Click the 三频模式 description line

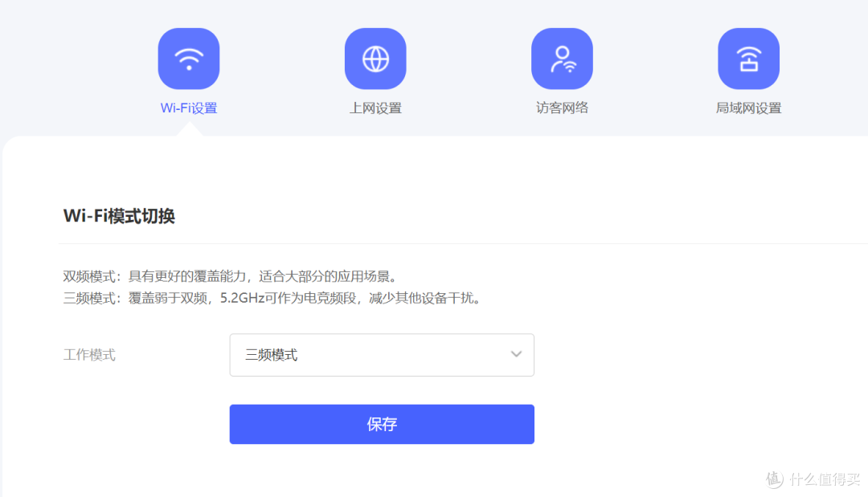(272, 298)
